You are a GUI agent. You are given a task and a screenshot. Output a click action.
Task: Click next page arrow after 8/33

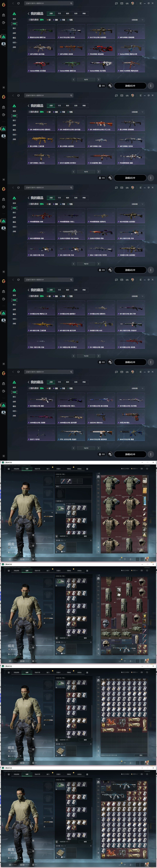pyautogui.click(x=99, y=80)
